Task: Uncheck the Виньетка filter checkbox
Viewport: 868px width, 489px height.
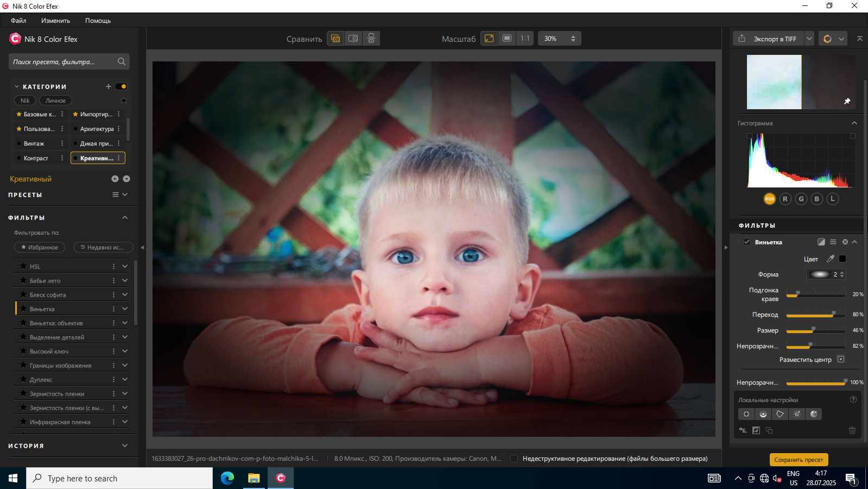Action: tap(747, 242)
